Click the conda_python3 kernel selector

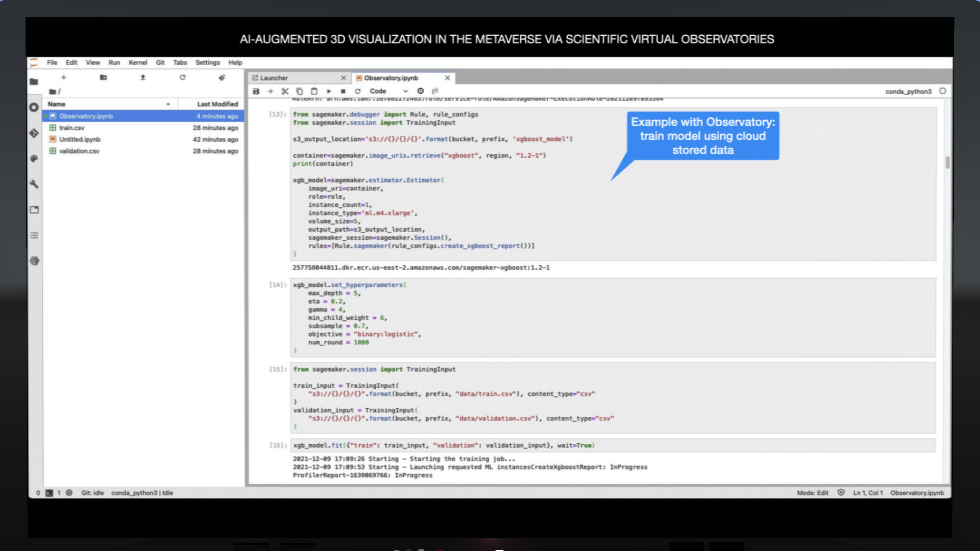tap(908, 91)
